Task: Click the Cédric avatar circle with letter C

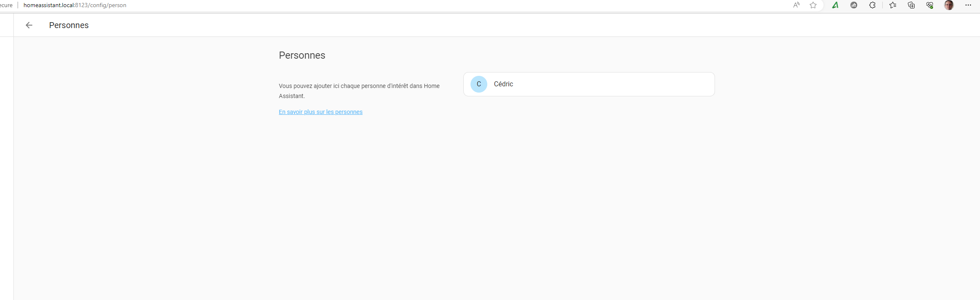Action: click(478, 84)
